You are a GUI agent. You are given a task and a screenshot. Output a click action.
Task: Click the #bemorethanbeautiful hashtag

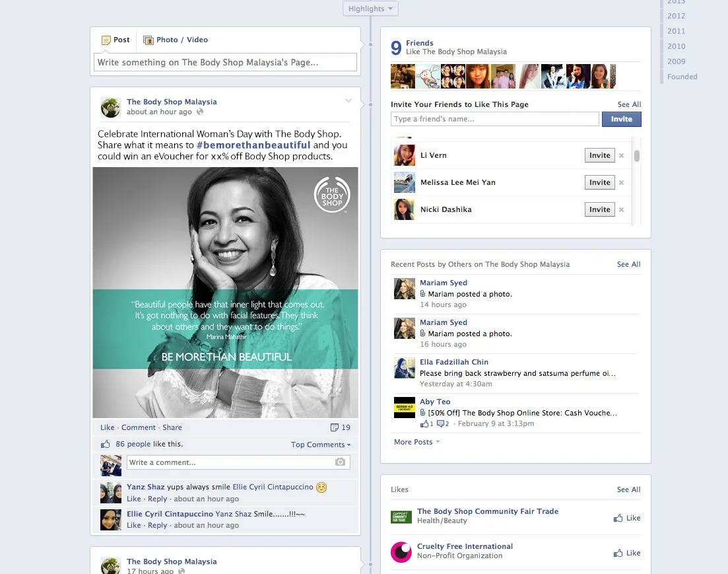253,145
